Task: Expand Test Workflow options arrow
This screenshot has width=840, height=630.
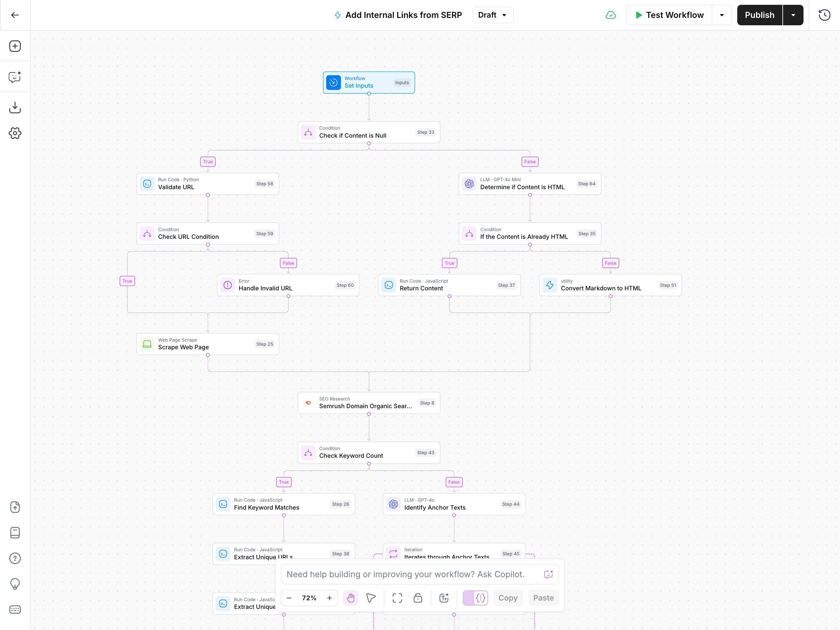Action: tap(722, 15)
